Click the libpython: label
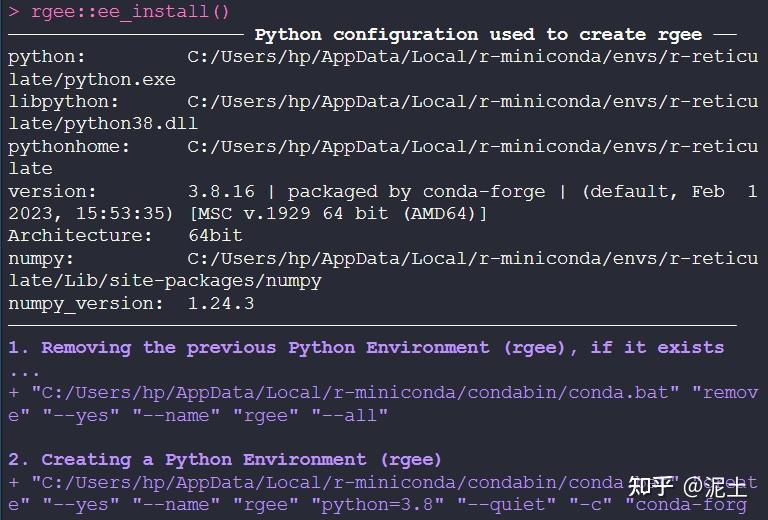Screen dimensions: 768x520 click(64, 102)
